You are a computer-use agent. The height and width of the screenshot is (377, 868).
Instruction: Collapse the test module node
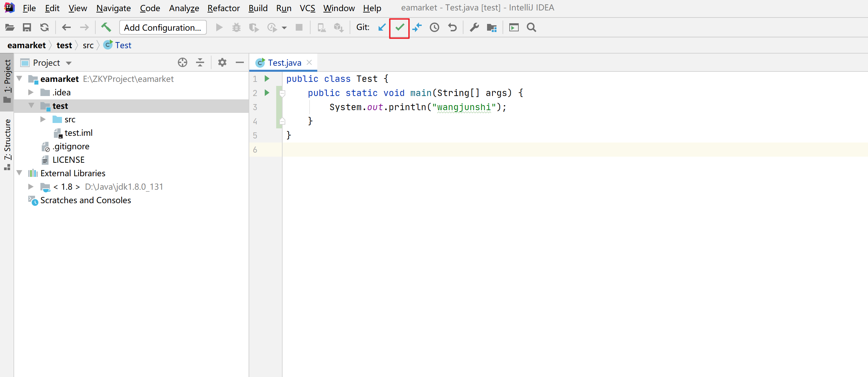pos(31,105)
